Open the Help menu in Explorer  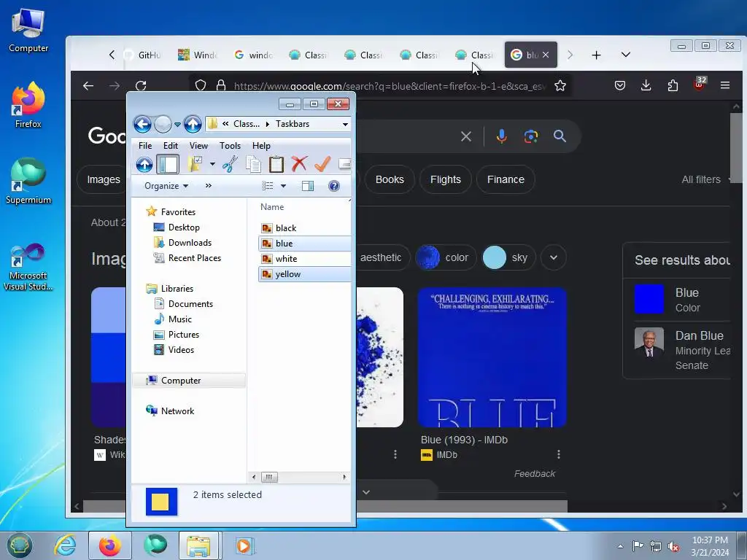pyautogui.click(x=262, y=146)
